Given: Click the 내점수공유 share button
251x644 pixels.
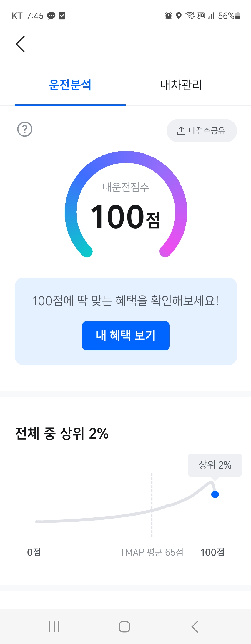Looking at the screenshot, I should [x=202, y=131].
